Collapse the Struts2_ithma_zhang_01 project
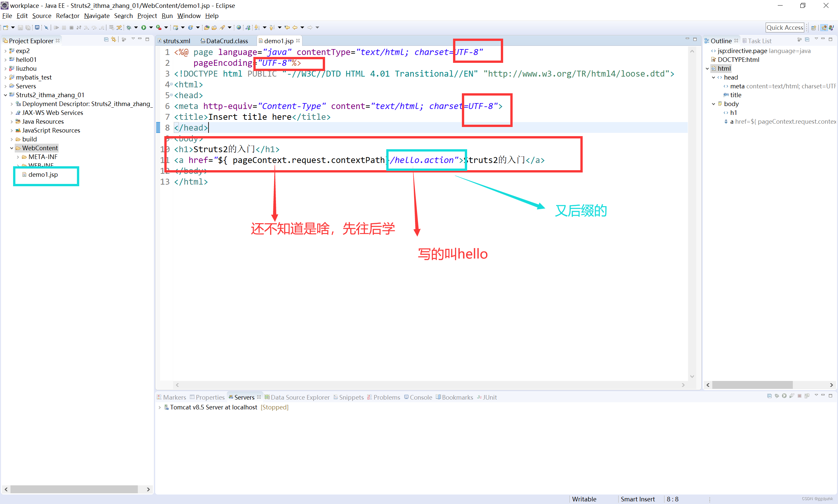Viewport: 838px width, 504px height. 6,95
